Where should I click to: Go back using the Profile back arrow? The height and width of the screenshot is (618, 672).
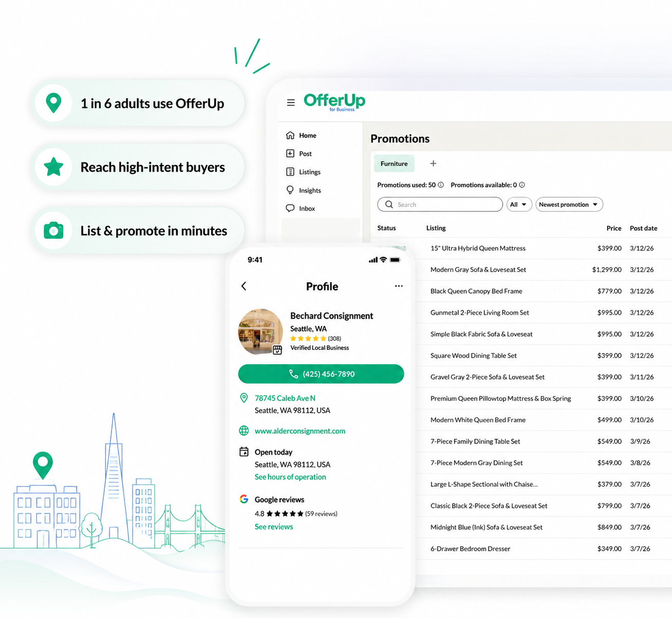(x=244, y=286)
